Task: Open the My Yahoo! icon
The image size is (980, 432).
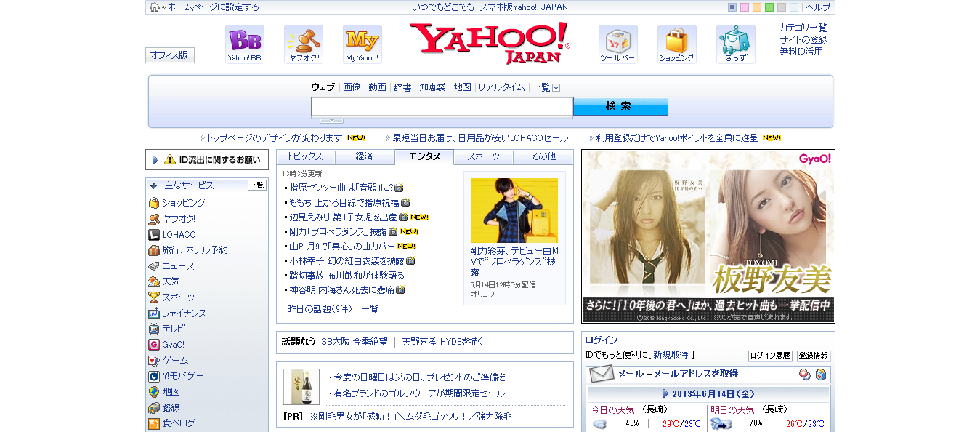Action: 362,44
